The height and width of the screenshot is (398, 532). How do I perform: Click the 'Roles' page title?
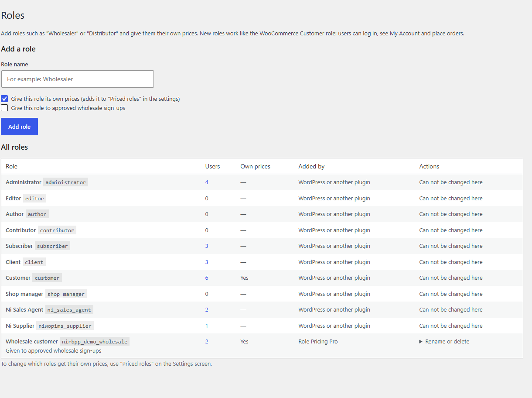tap(13, 15)
